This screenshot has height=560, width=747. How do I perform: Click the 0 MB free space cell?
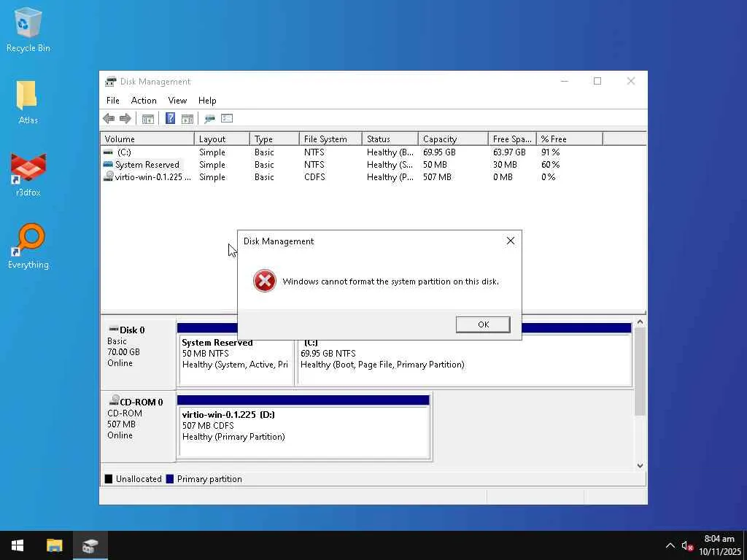[503, 177]
